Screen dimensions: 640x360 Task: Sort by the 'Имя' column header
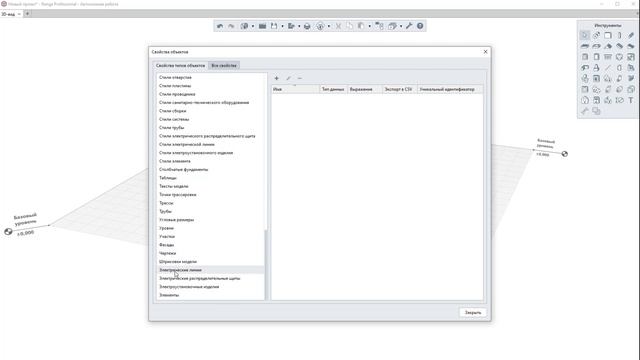296,89
